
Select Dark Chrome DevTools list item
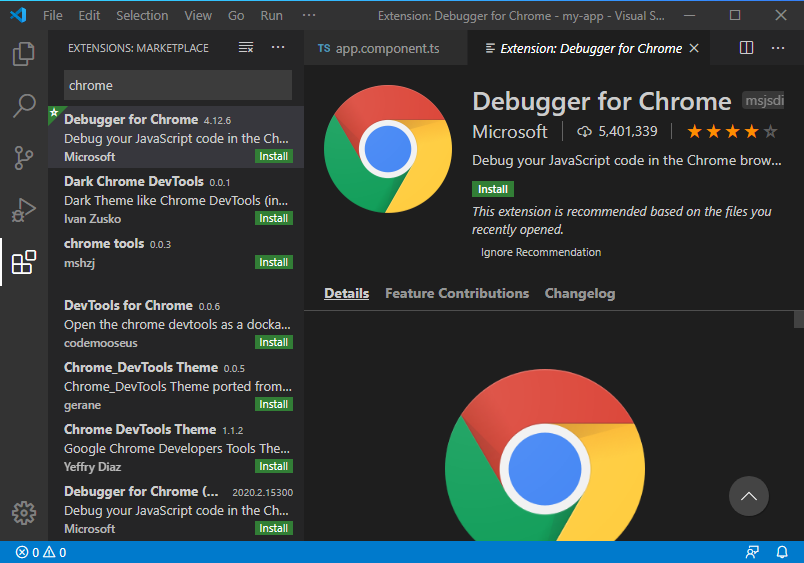click(x=176, y=199)
